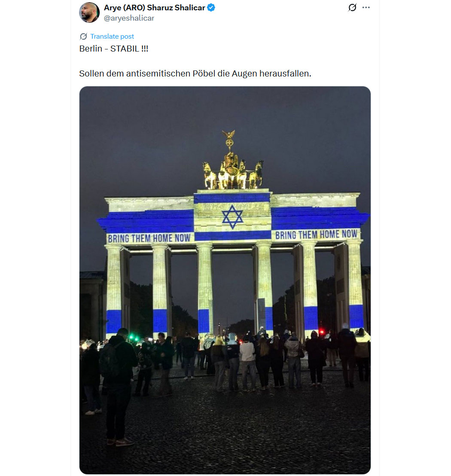
Task: Translate the post via Translate post link
Action: pos(112,37)
